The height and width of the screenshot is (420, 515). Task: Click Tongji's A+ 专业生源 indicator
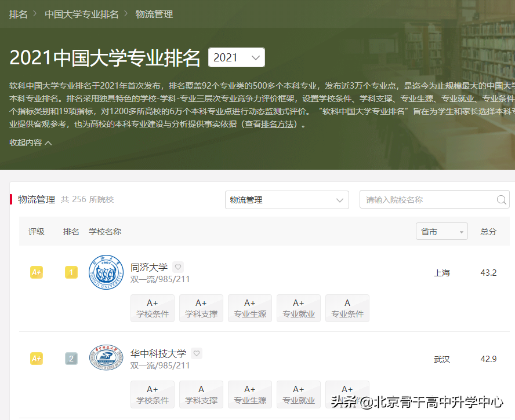[x=250, y=308]
